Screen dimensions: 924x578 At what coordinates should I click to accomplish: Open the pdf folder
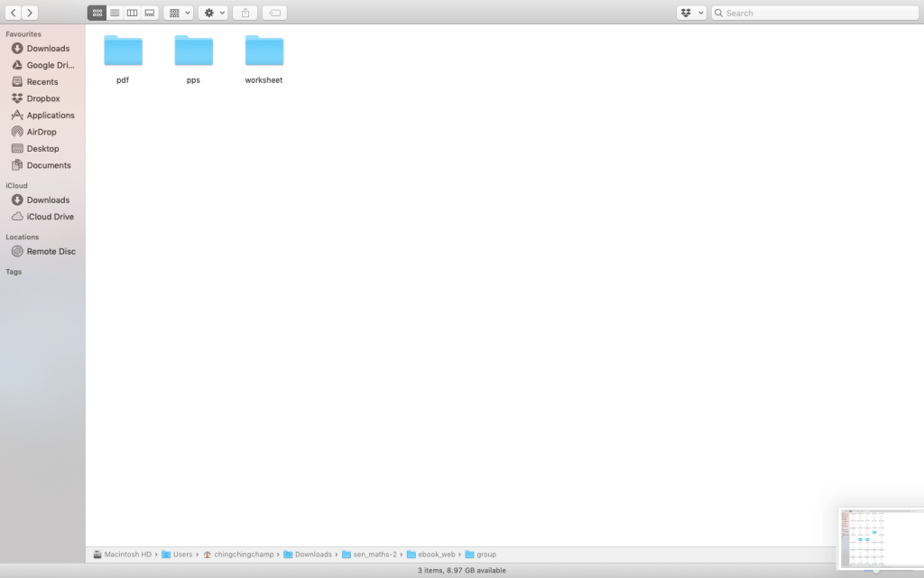pyautogui.click(x=123, y=51)
